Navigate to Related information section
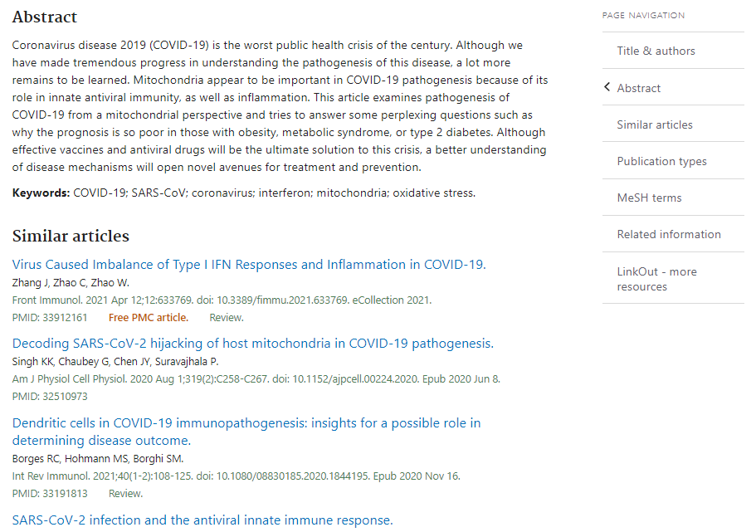The height and width of the screenshot is (532, 756). point(669,234)
